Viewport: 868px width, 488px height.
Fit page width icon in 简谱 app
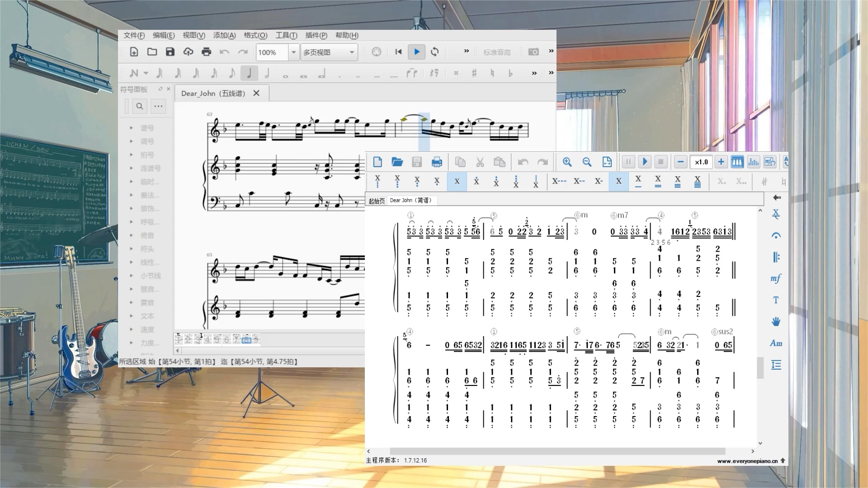click(607, 162)
